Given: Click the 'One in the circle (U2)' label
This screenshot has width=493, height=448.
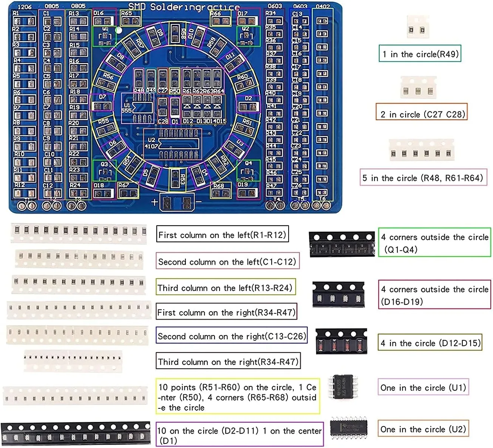Looking at the screenshot, I should pyautogui.click(x=423, y=428).
